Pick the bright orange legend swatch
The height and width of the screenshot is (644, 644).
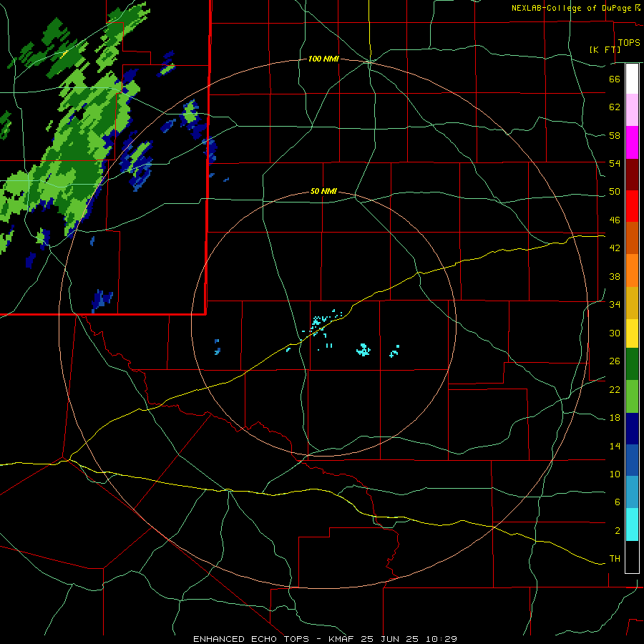pos(632,270)
